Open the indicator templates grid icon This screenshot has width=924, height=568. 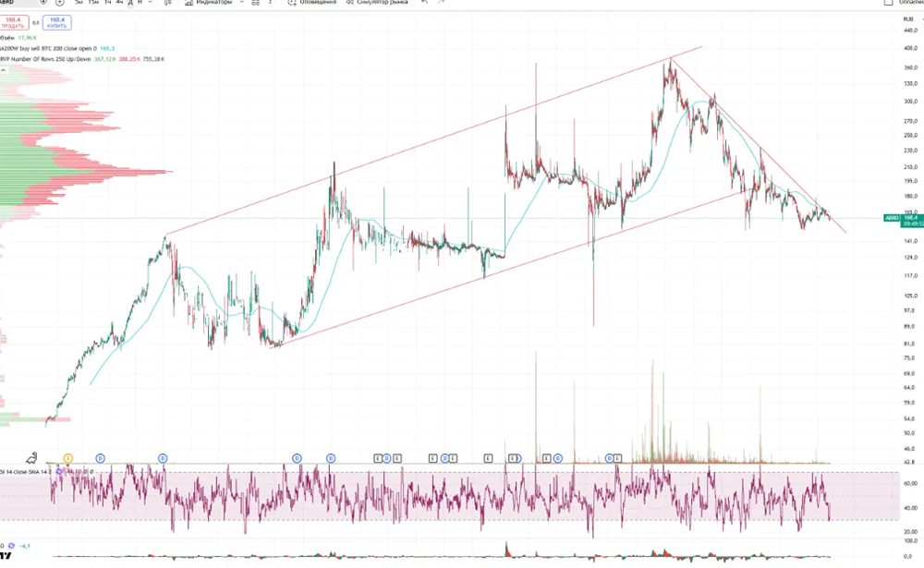[255, 3]
